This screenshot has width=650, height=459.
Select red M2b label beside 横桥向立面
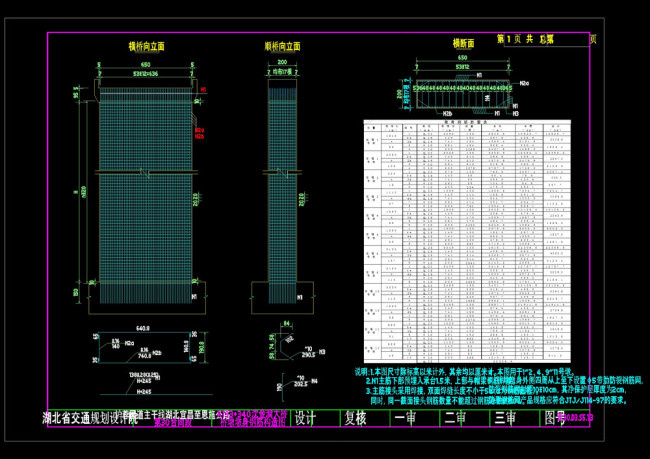199,136
